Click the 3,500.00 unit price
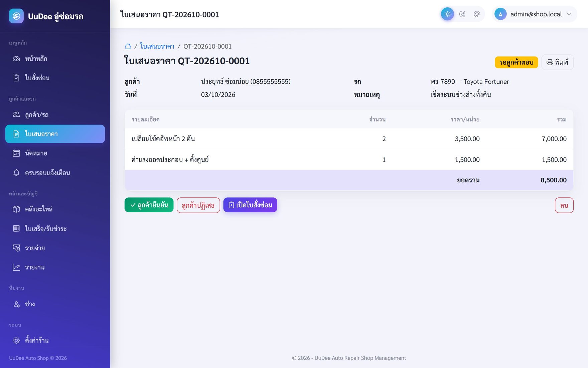This screenshot has height=368, width=588. click(x=467, y=139)
